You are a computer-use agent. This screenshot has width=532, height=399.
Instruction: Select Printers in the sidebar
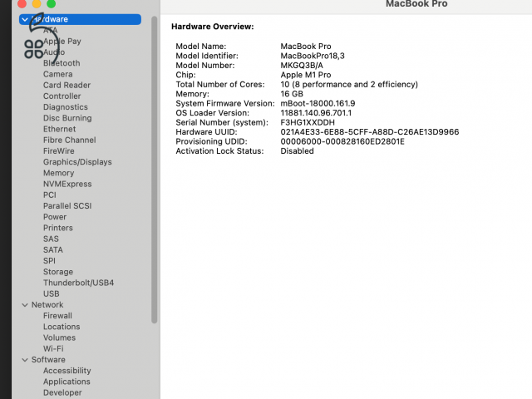[x=58, y=228]
